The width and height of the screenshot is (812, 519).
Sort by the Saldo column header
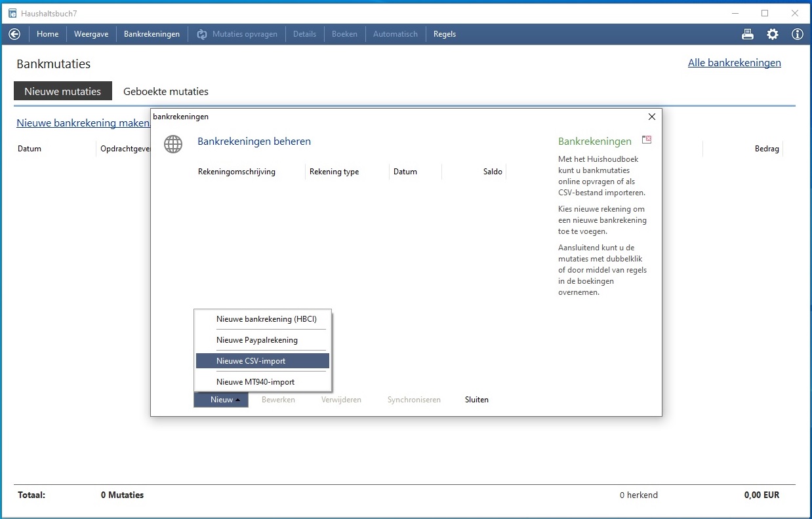[x=493, y=172]
